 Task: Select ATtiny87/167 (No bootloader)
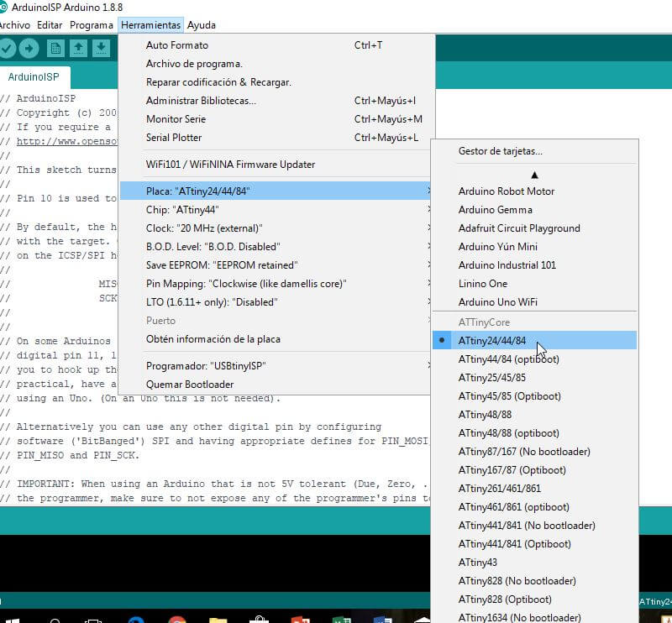coord(534,451)
